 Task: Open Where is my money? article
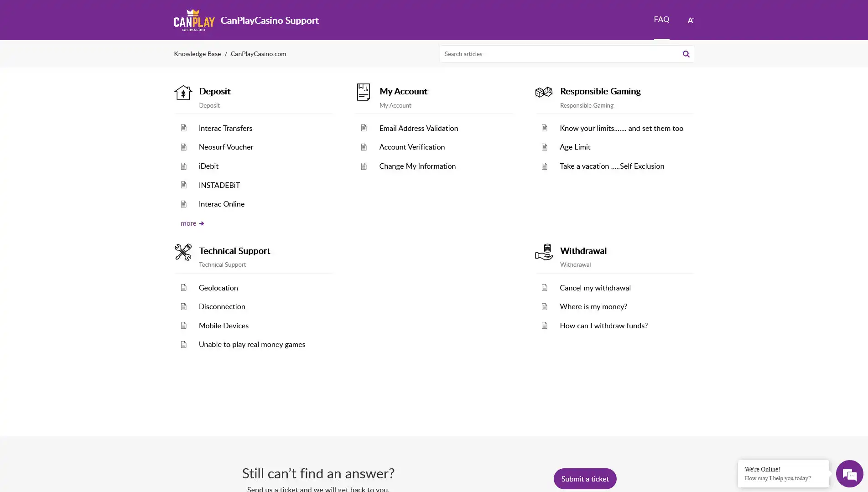593,306
